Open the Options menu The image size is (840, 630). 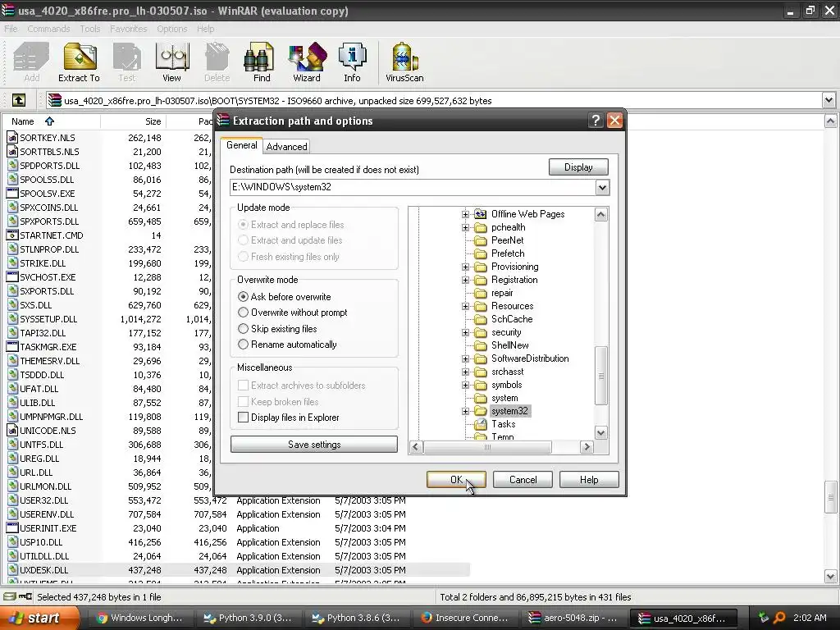(172, 29)
